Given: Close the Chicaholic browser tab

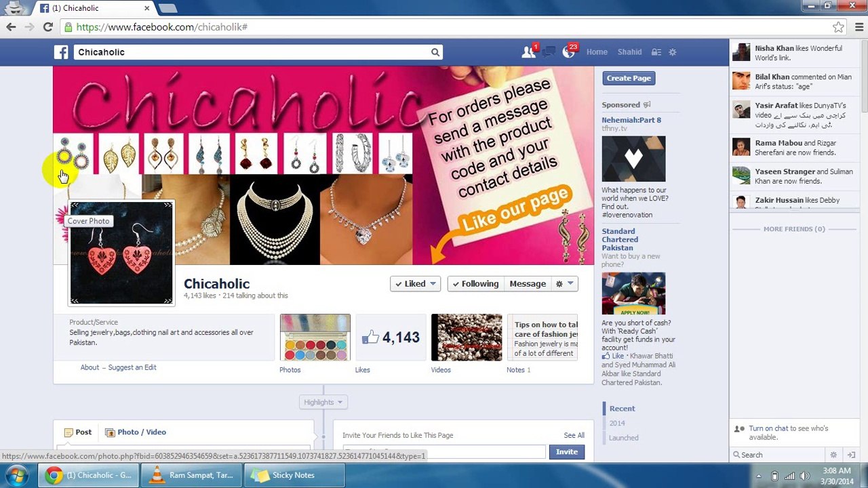Looking at the screenshot, I should pos(146,8).
